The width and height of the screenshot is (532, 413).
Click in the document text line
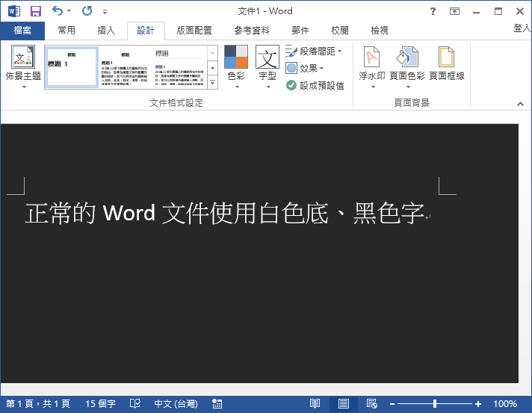coord(225,214)
